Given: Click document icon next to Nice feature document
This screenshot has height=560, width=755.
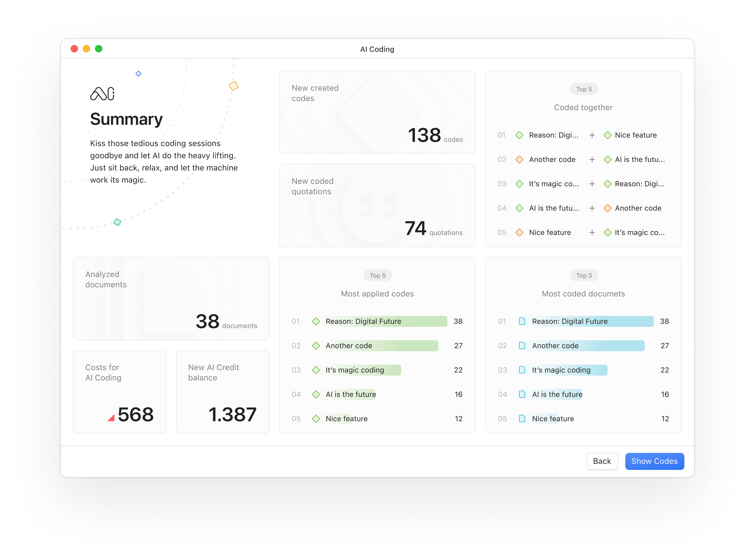Looking at the screenshot, I should click(522, 419).
